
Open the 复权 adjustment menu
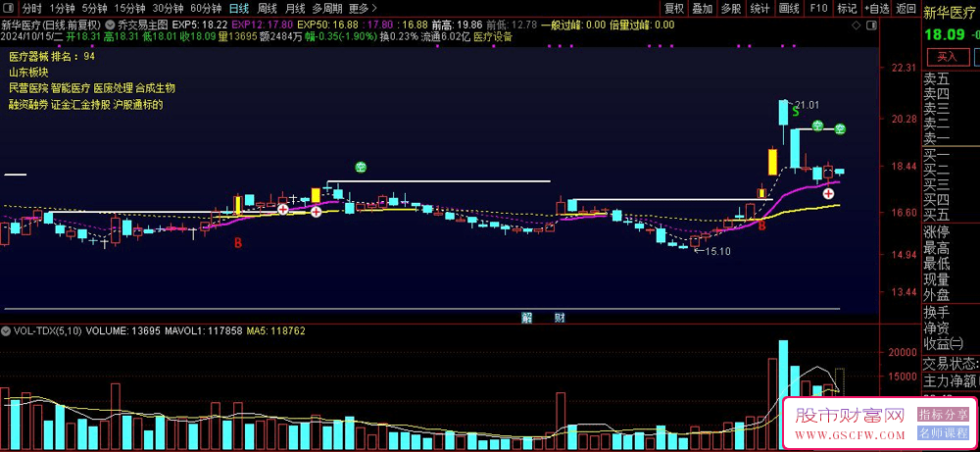tap(674, 9)
